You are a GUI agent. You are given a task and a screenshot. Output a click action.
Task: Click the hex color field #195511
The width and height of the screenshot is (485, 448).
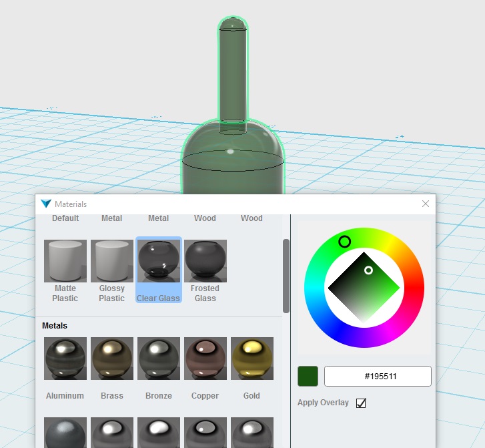(378, 376)
